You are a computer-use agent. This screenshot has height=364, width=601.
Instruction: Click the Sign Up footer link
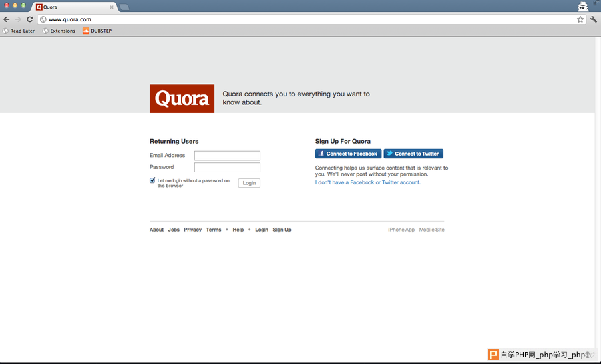point(282,230)
